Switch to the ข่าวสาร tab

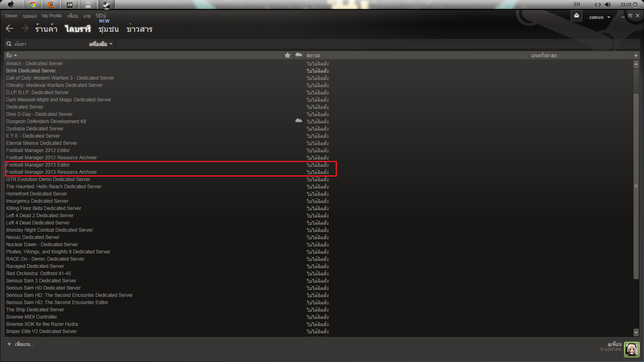click(139, 29)
